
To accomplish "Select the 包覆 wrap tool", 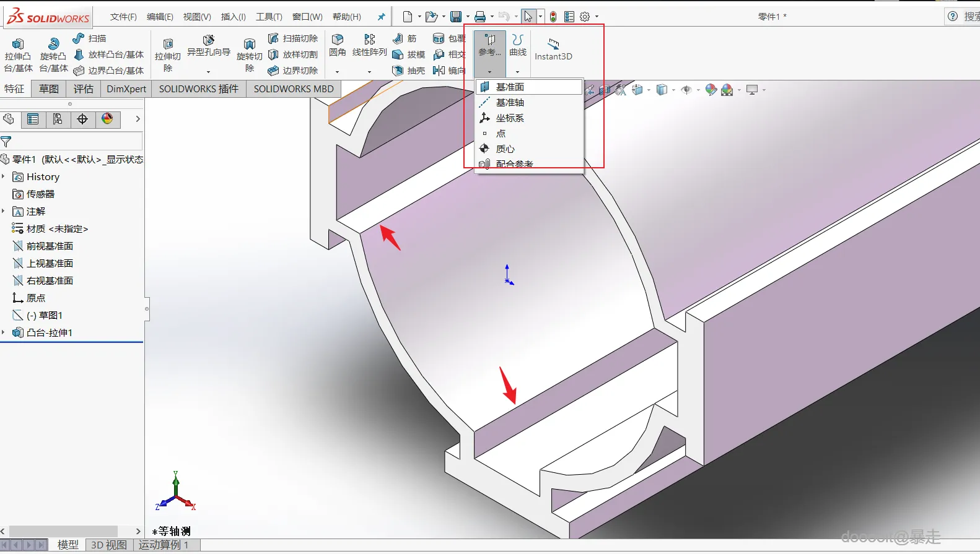I will [449, 38].
